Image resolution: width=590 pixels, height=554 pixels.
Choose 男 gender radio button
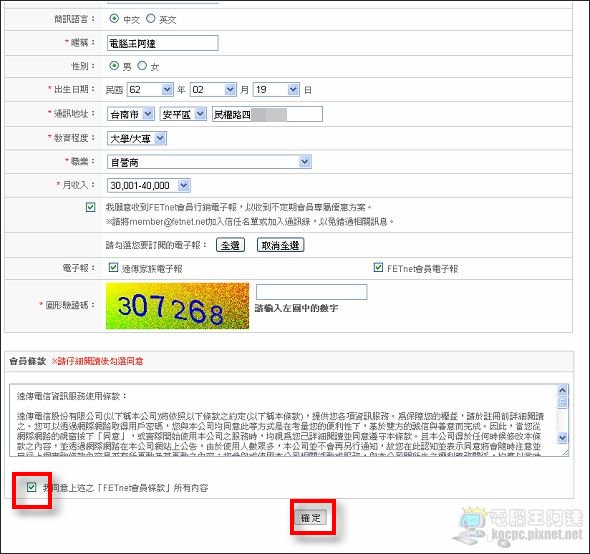[114, 66]
